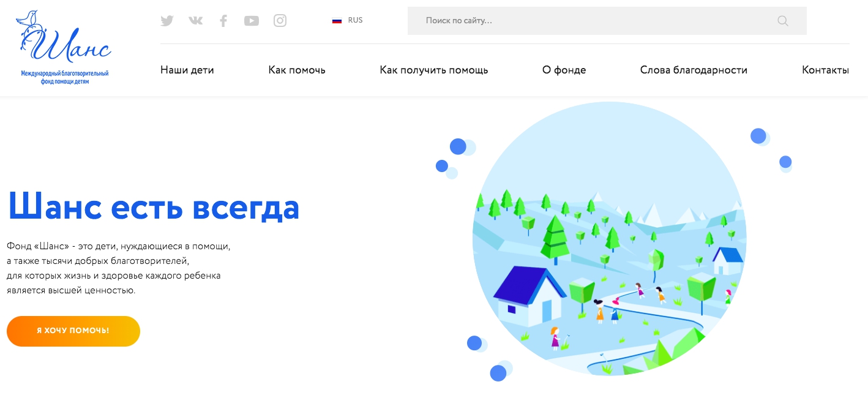This screenshot has height=395, width=868.
Task: Open the Twitter social link
Action: point(167,21)
